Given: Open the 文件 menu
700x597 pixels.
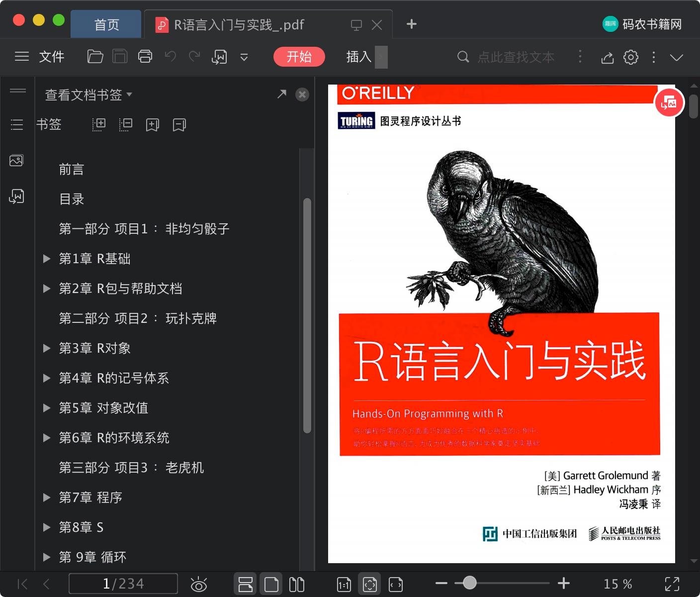Looking at the screenshot, I should click(x=52, y=57).
